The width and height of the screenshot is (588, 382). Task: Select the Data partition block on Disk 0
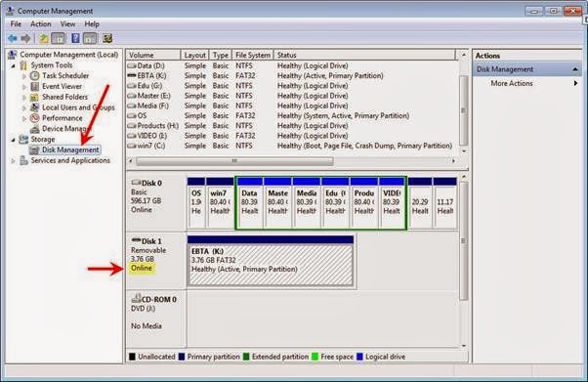[250, 202]
